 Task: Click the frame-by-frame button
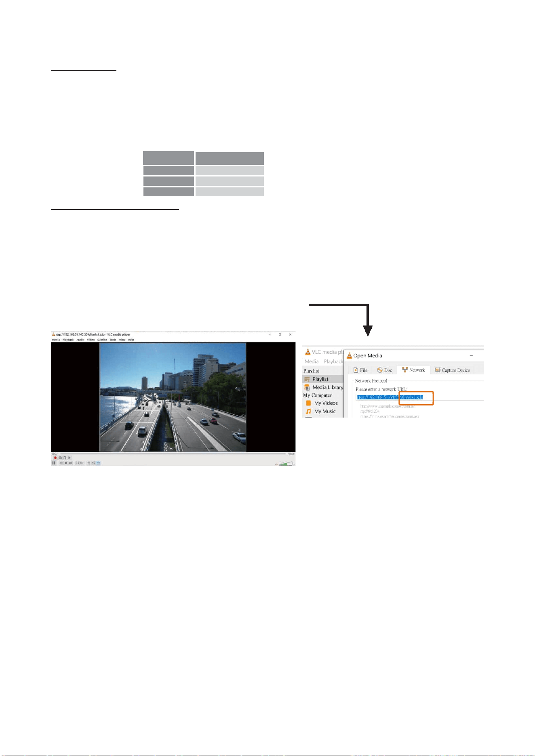click(69, 458)
